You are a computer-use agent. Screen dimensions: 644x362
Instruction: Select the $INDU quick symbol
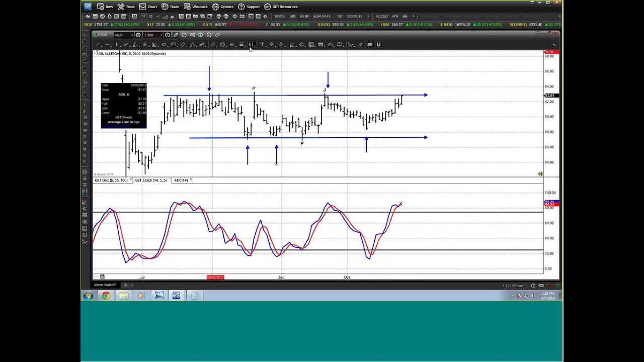pyautogui.click(x=280, y=17)
